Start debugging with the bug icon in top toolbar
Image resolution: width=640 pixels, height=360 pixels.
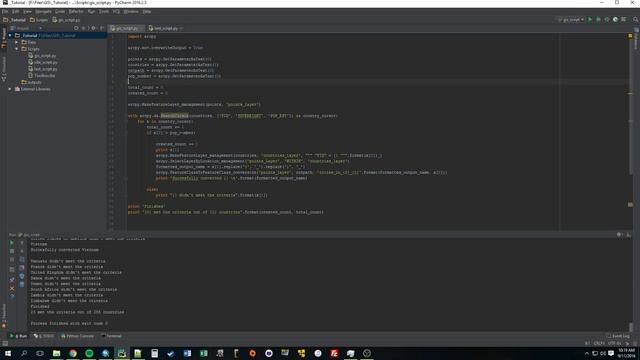598,20
